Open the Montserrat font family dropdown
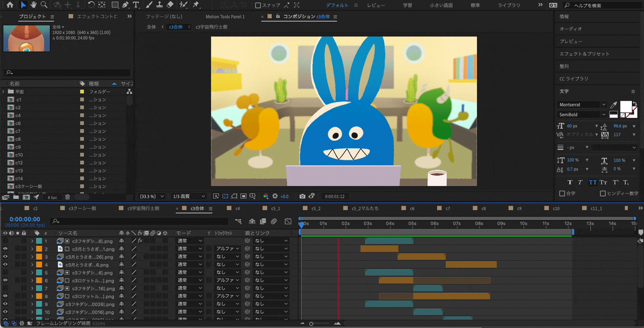Screen dimensions: 644x328 (582, 105)
